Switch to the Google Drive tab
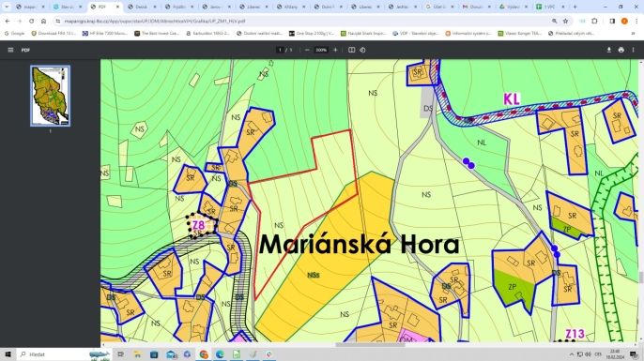 point(514,7)
